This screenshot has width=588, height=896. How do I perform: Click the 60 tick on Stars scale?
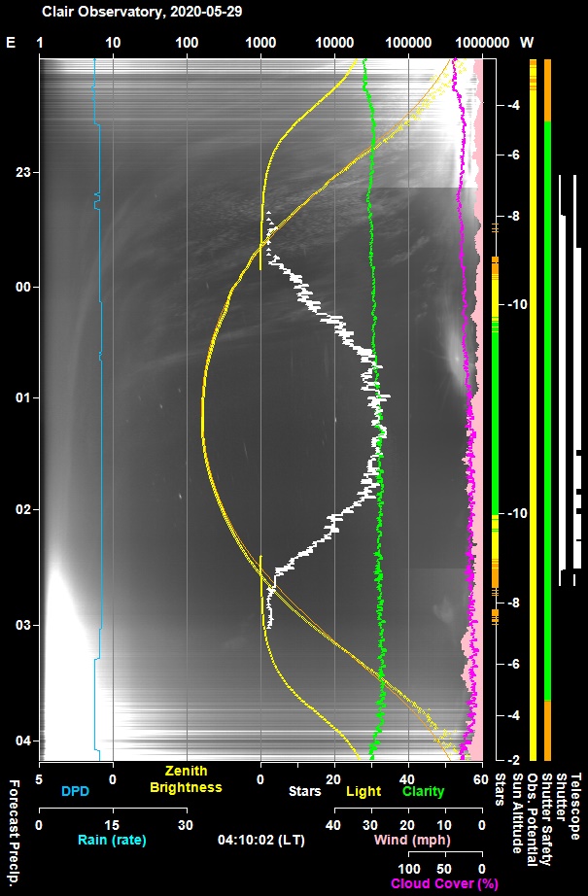481,778
